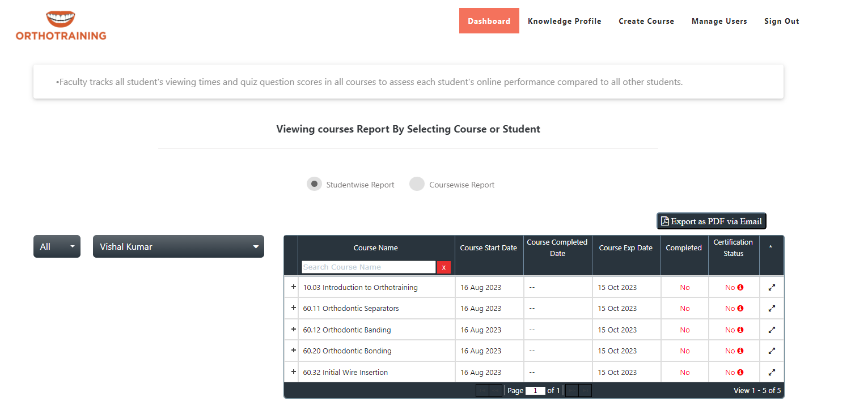Open the All filter dropdown
This screenshot has width=868, height=414.
[x=57, y=246]
